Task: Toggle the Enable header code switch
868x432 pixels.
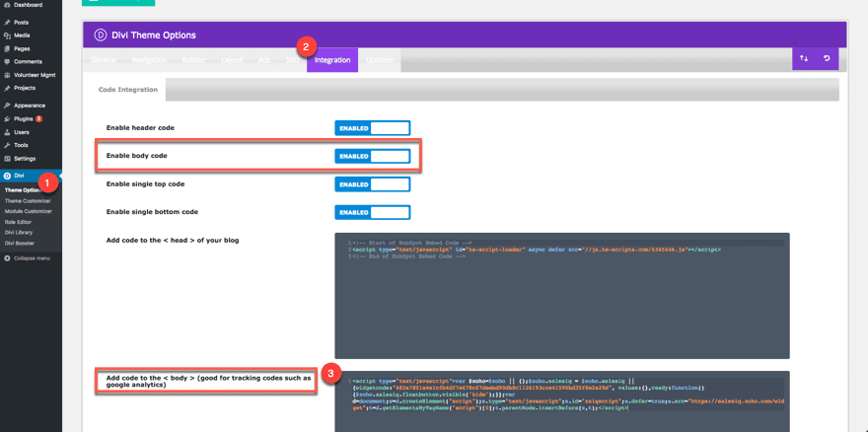Action: click(372, 128)
